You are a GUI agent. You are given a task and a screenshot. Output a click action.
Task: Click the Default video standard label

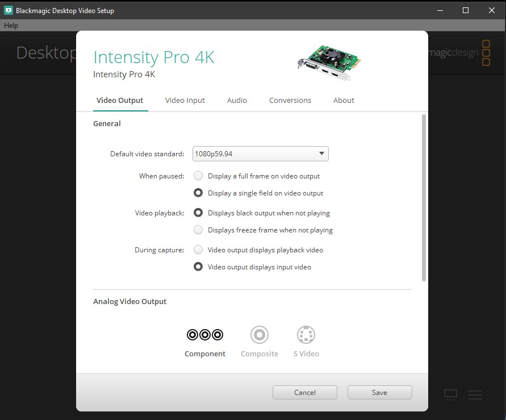click(147, 154)
